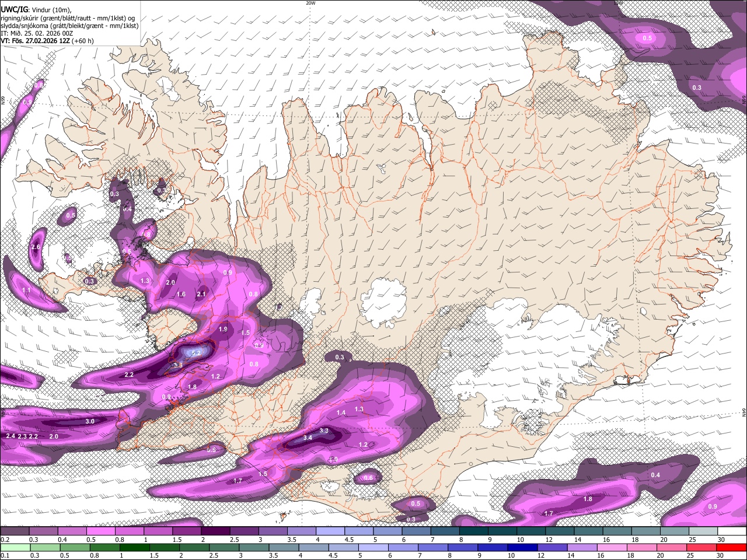Pick the lower scale swatch labeled 25
This screenshot has height=560, width=747.
701,547
